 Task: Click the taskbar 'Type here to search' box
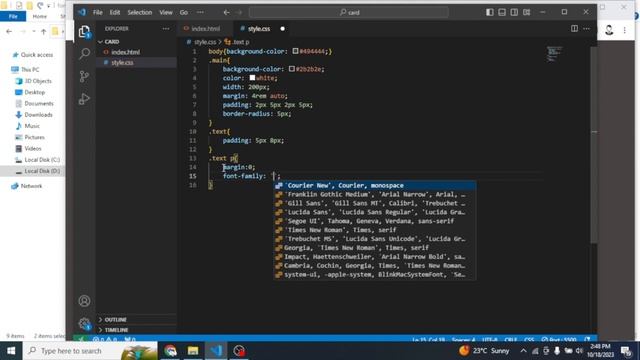pos(90,351)
